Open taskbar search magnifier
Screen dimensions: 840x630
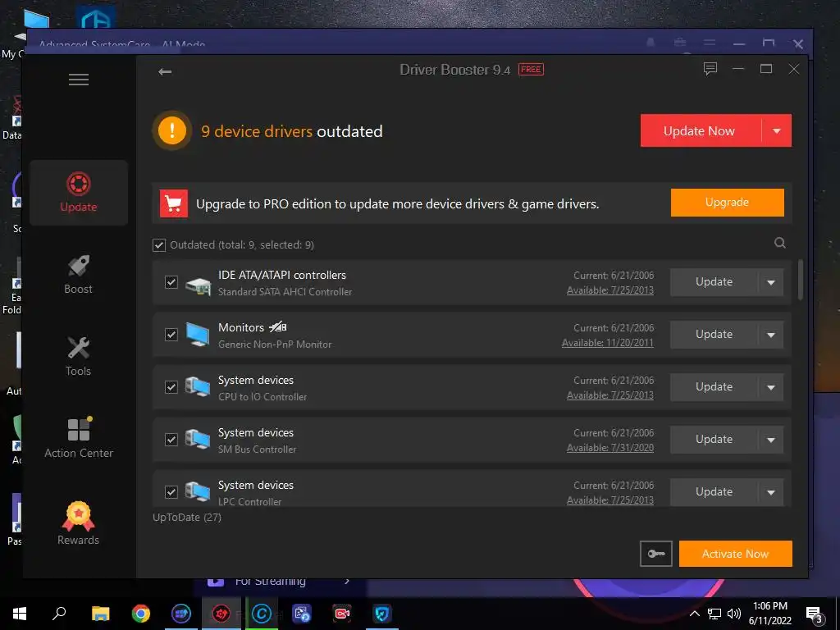(x=59, y=614)
